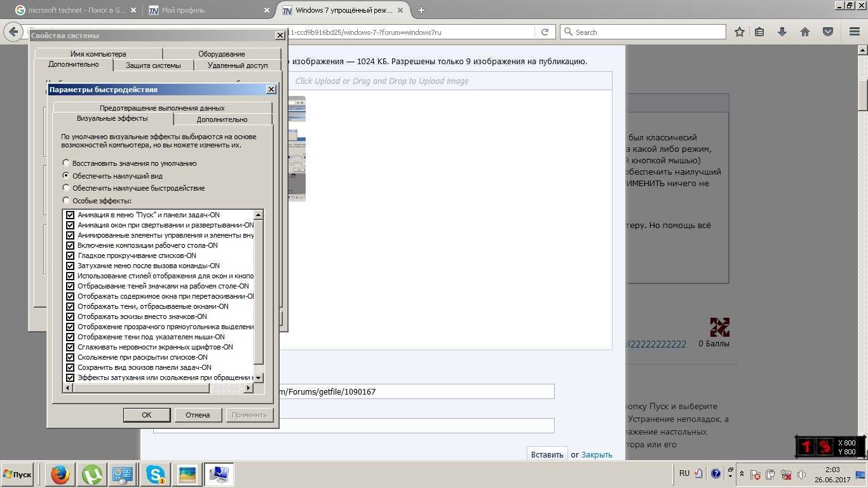Open the RU language selector in the taskbar
This screenshot has height=488, width=868.
pos(684,473)
